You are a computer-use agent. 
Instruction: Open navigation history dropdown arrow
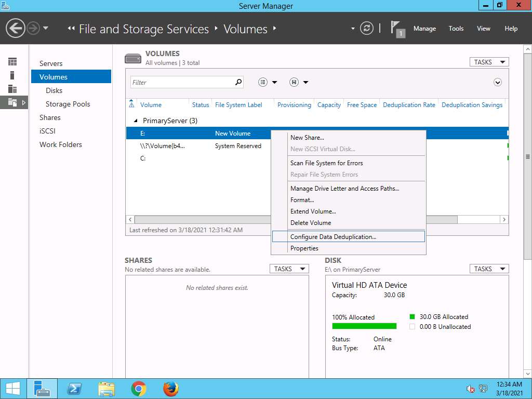[x=46, y=28]
